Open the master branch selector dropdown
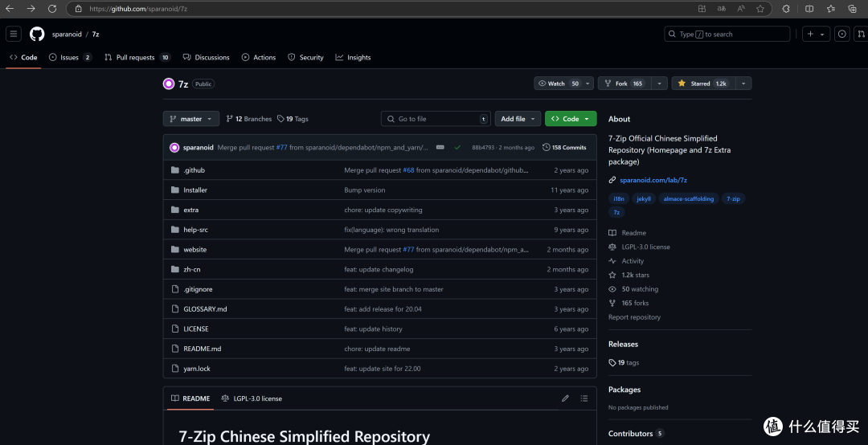This screenshot has height=445, width=868. tap(191, 119)
